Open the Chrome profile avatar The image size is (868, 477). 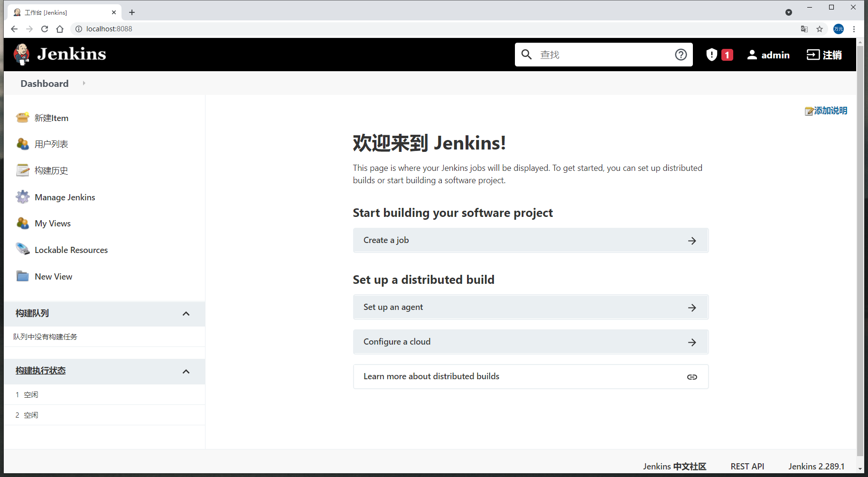[839, 29]
